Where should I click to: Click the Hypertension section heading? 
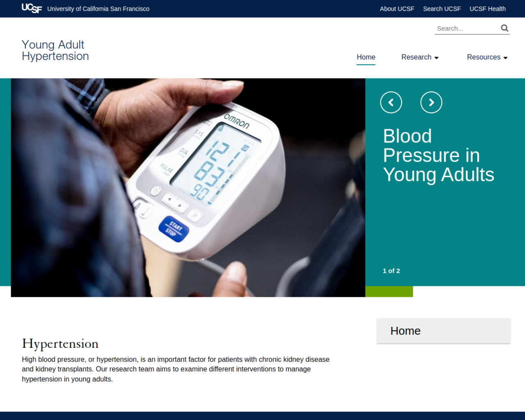tap(60, 344)
